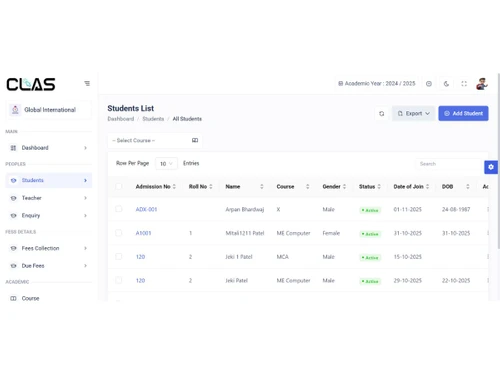Sort by Status column arrows
The height and width of the screenshot is (375, 500).
pos(379,187)
